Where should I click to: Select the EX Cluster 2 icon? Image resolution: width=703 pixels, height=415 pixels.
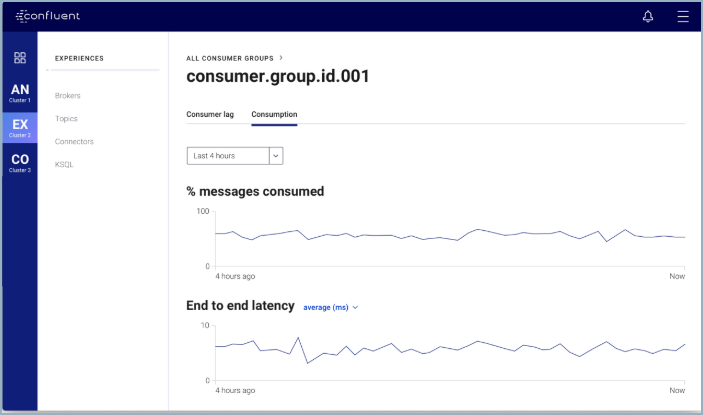[20, 128]
